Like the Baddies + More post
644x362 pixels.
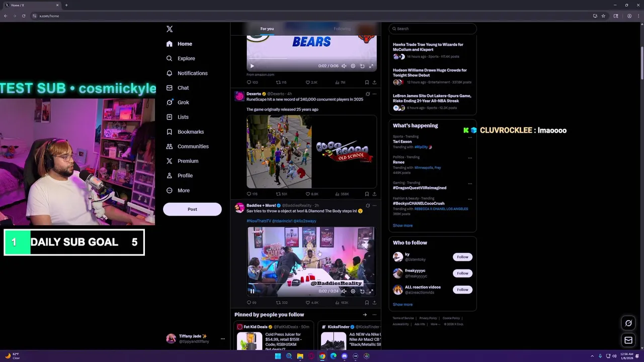312,303
